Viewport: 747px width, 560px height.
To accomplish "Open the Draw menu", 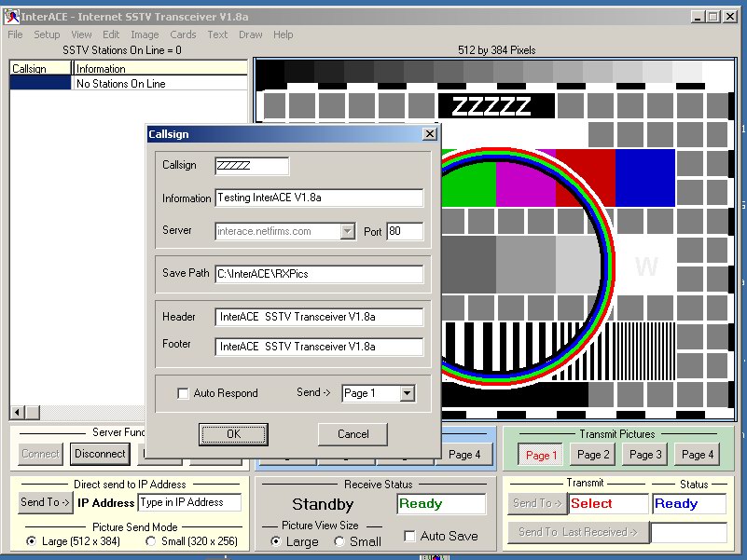I will (x=251, y=34).
